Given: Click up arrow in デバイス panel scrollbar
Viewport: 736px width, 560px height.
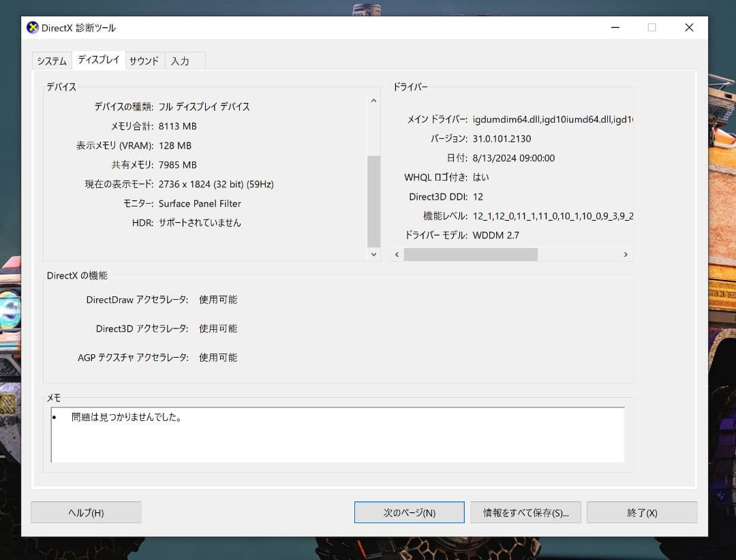Looking at the screenshot, I should [x=373, y=101].
